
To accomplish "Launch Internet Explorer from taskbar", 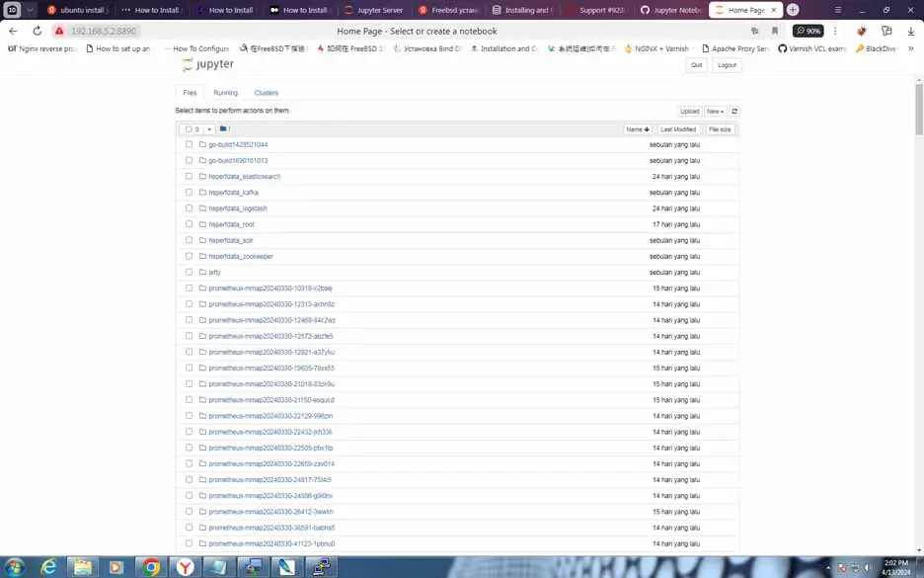I will 48,567.
